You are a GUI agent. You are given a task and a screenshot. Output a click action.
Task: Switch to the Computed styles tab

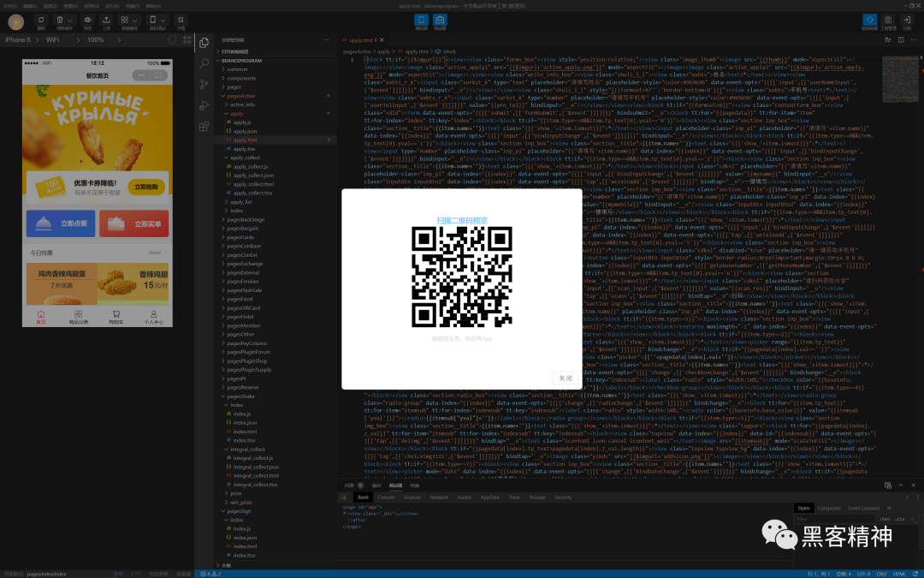click(x=828, y=508)
